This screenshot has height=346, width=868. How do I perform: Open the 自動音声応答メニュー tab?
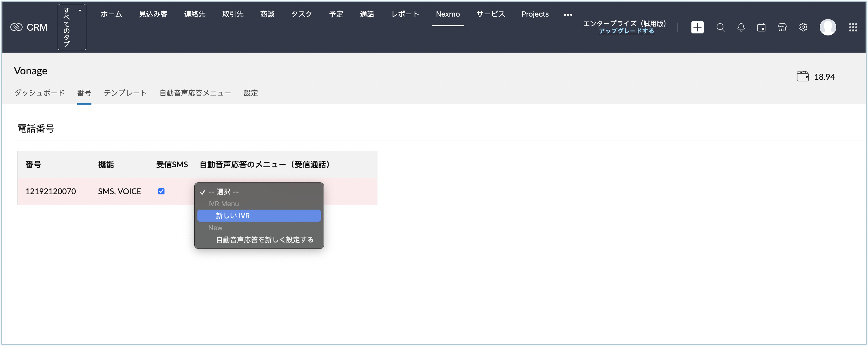(x=195, y=93)
